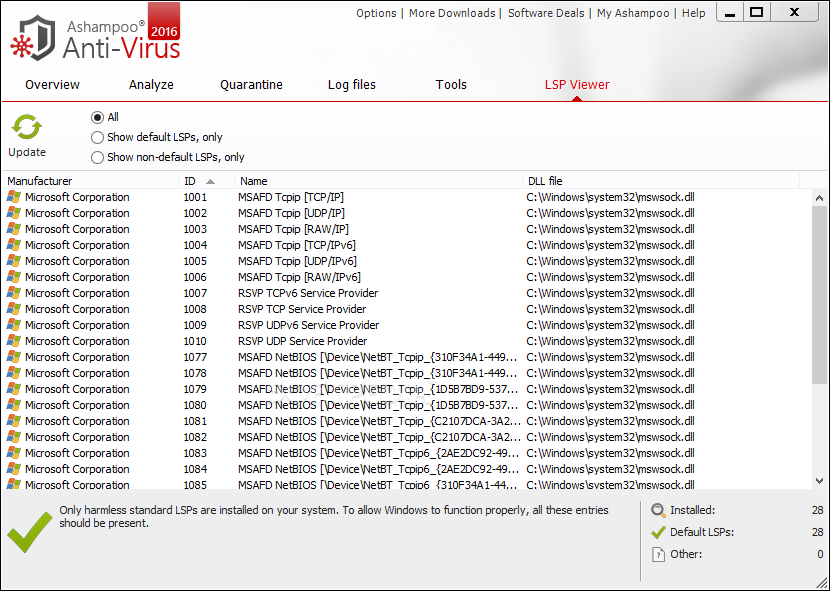This screenshot has width=830, height=591.
Task: Click the Microsoft flag icon in row 1003
Action: (14, 229)
